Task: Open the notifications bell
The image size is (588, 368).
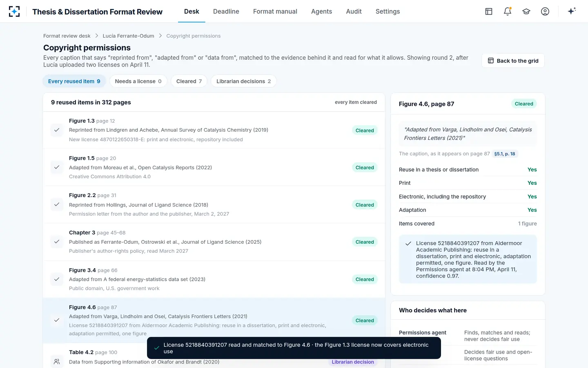Action: point(508,11)
